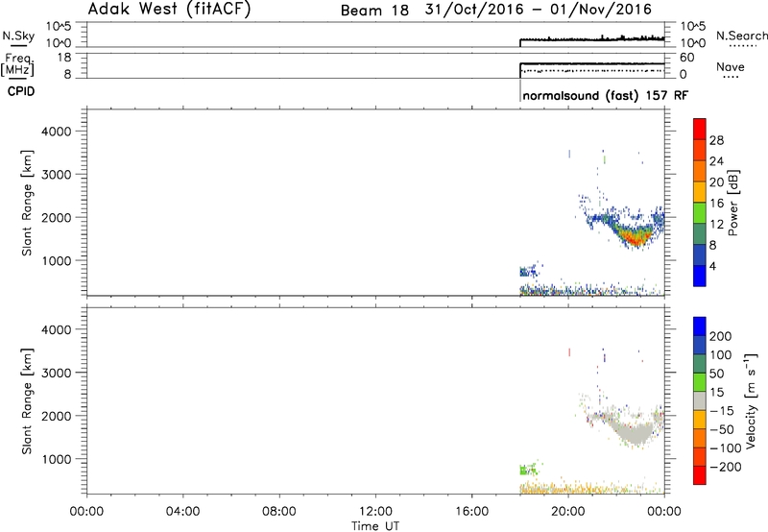Click the 'N.Sky' axis label
768x532 pixels.
[x=18, y=36]
